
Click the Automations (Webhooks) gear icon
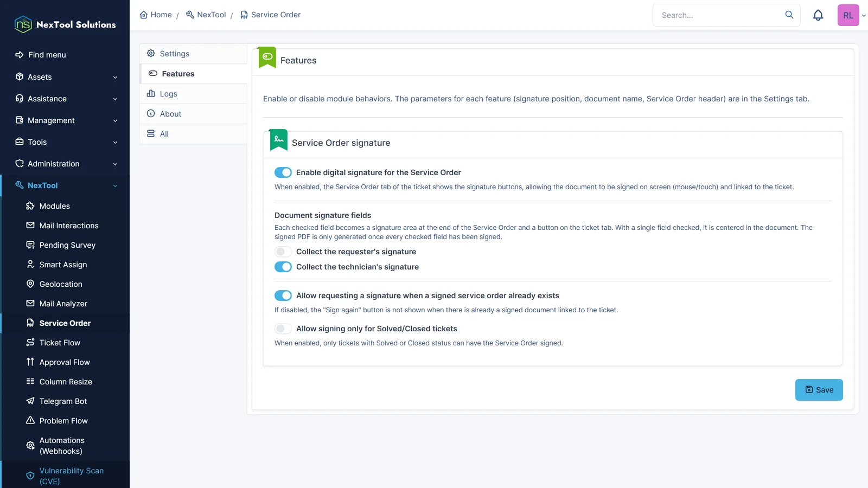[30, 446]
